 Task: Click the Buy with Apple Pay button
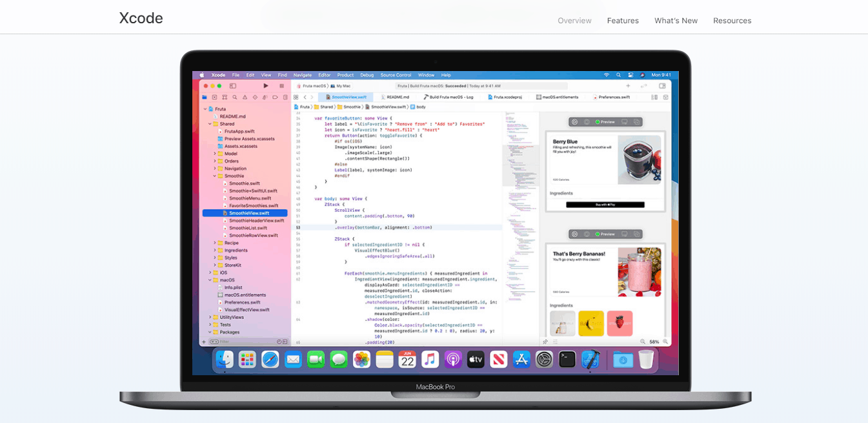605,204
